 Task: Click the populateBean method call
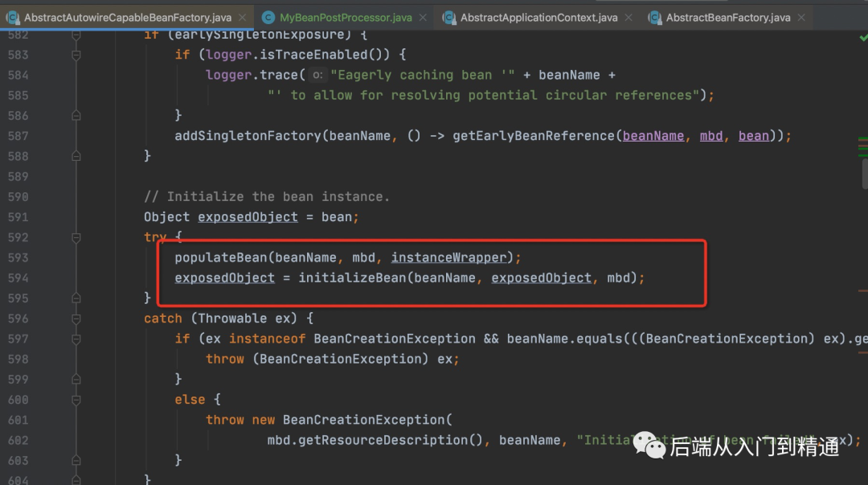221,257
